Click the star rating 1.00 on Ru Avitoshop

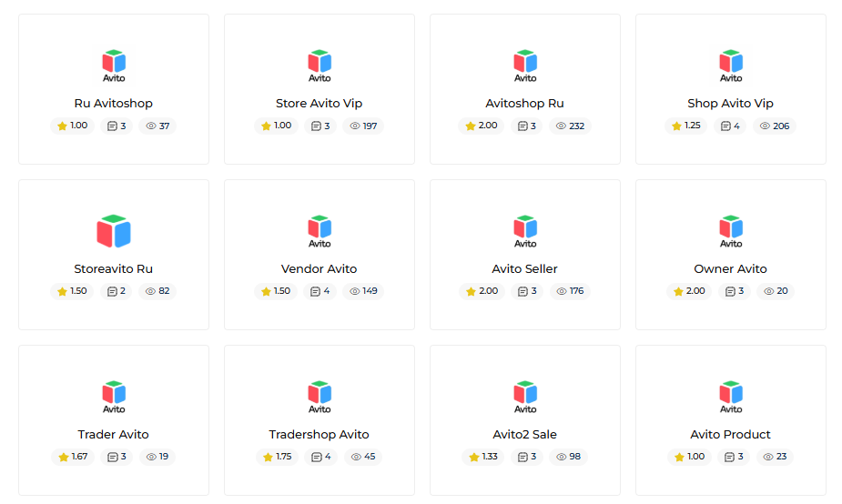73,126
